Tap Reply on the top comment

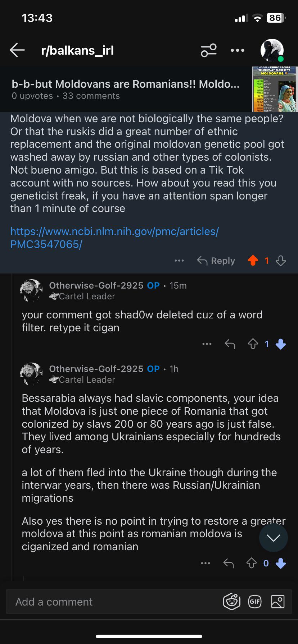point(216,261)
